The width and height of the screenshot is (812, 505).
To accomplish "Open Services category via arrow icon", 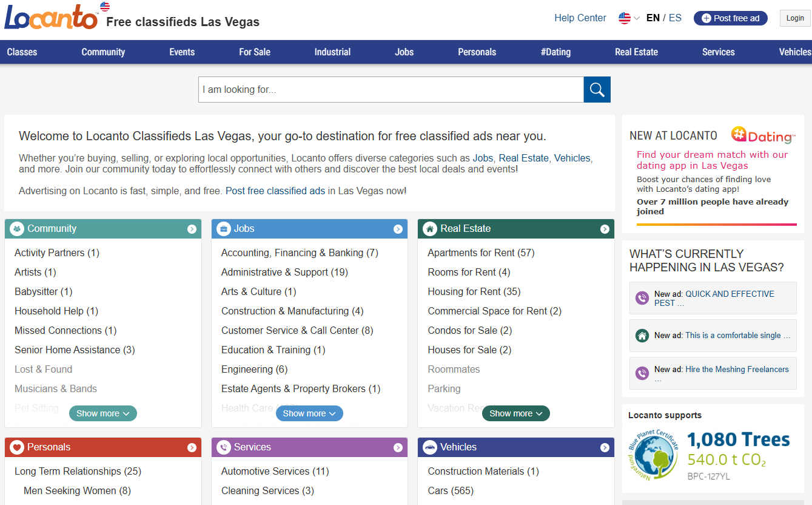I will pos(398,447).
